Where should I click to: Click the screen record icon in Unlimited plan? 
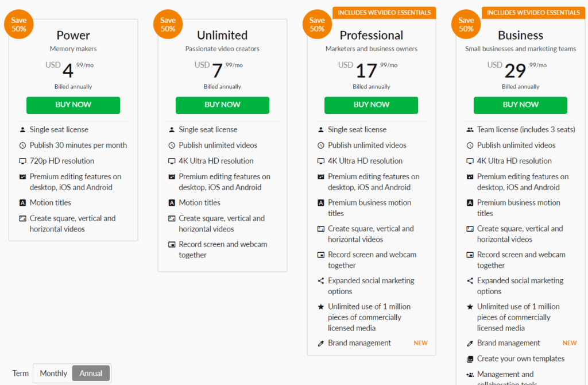click(172, 245)
